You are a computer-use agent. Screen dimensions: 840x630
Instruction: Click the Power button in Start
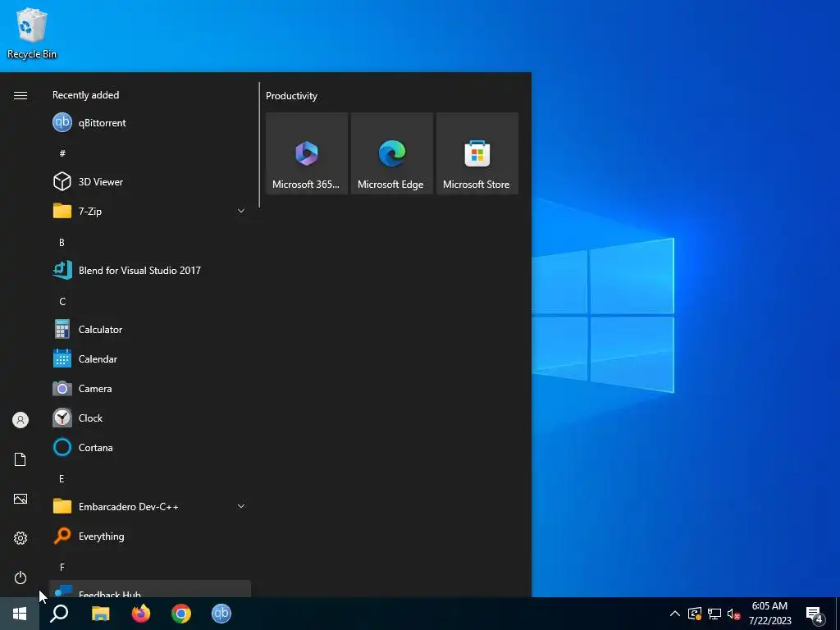[21, 577]
